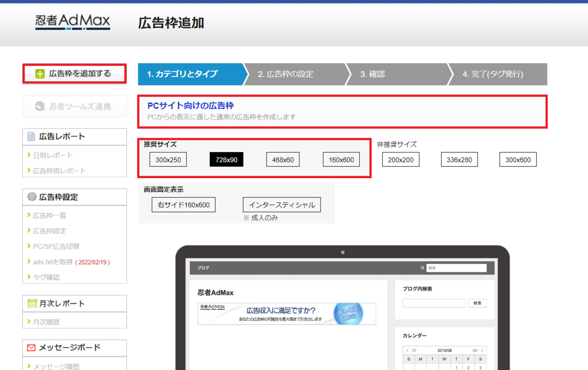
Task: Click the calendar next month arrow
Action: tap(483, 350)
